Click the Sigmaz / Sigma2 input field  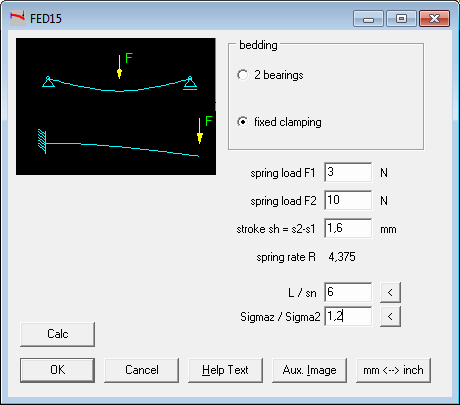click(348, 316)
